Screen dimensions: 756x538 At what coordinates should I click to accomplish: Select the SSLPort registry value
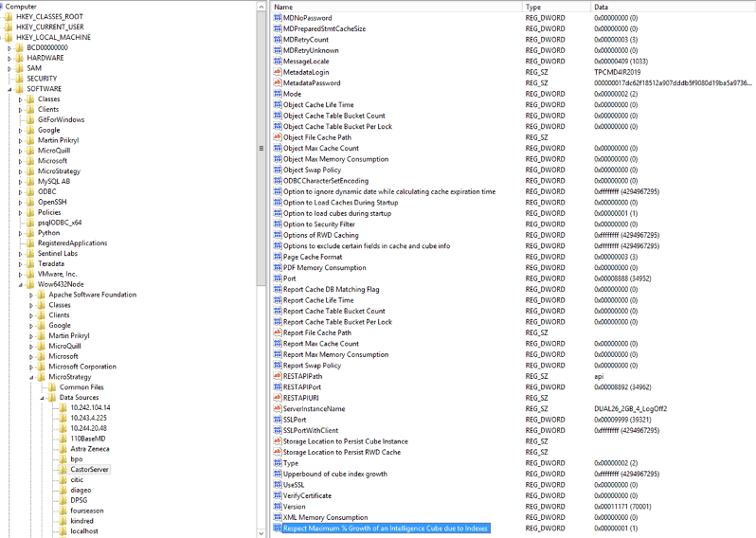coord(294,419)
